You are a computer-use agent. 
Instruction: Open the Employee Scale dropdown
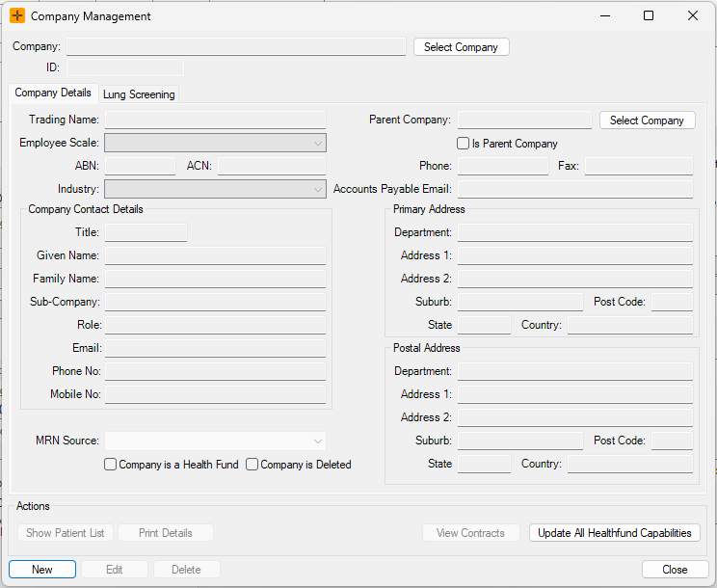click(215, 144)
